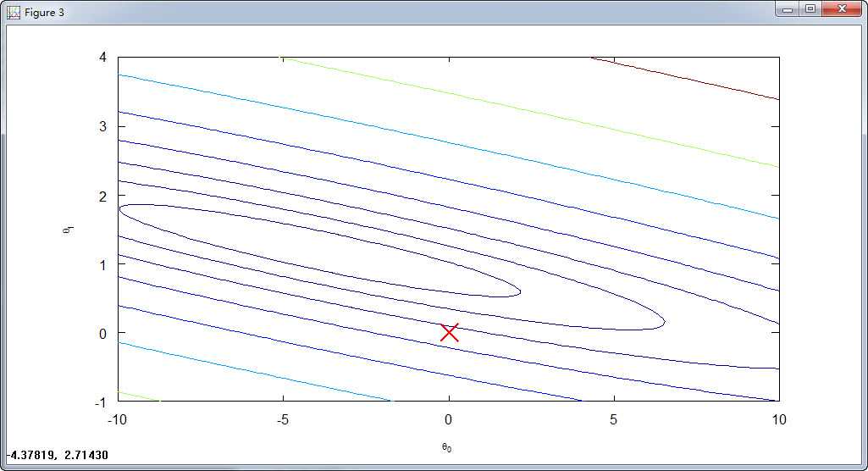Click x-axis tick label -10
The image size is (868, 471).
[117, 419]
